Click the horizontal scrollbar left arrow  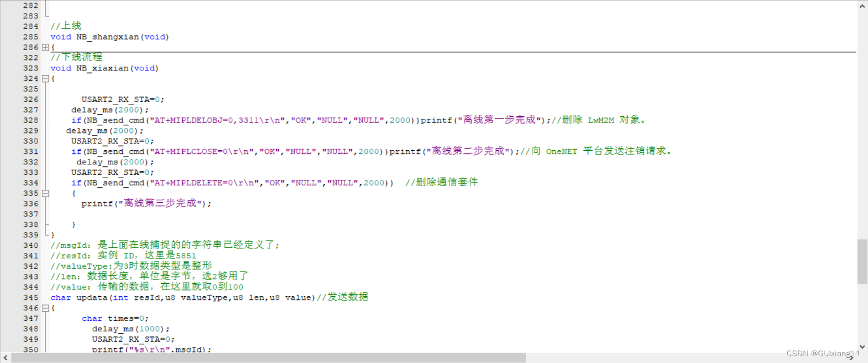point(5,358)
